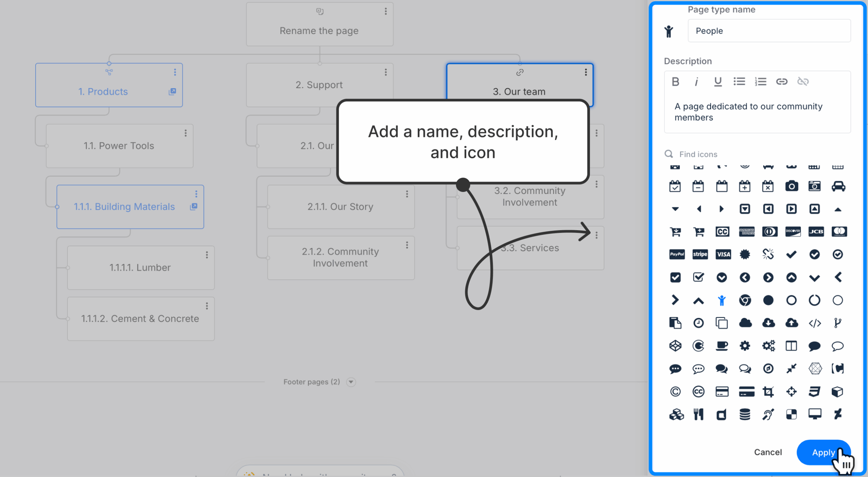
Task: Pick the multiple cogs icon
Action: point(768,346)
